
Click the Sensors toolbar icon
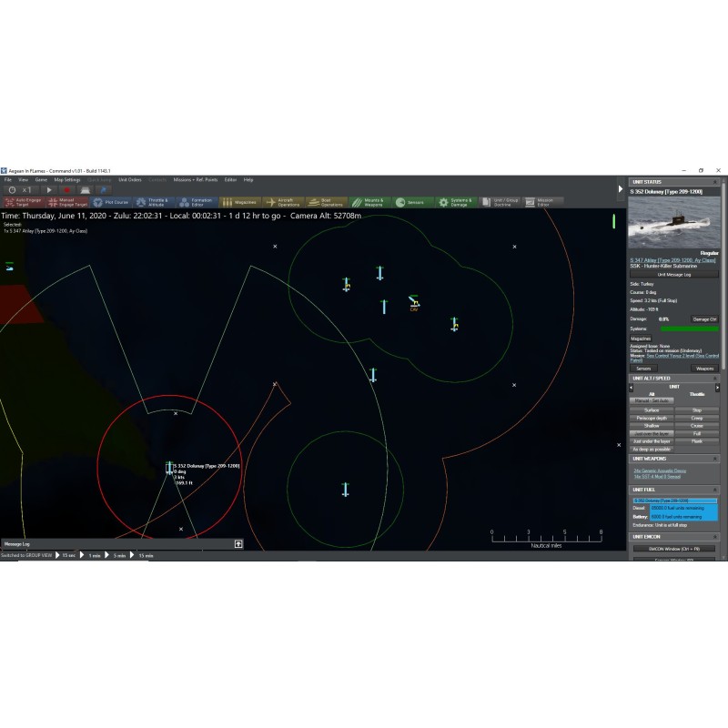(411, 202)
